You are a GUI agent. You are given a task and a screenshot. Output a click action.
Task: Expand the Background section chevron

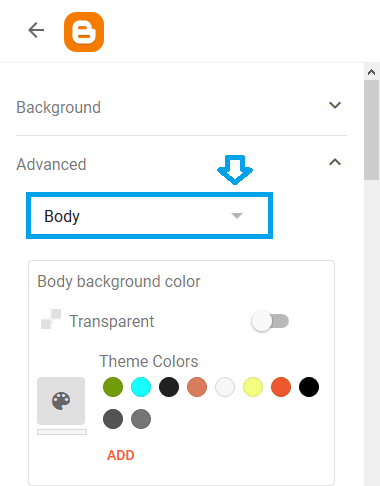coord(335,105)
